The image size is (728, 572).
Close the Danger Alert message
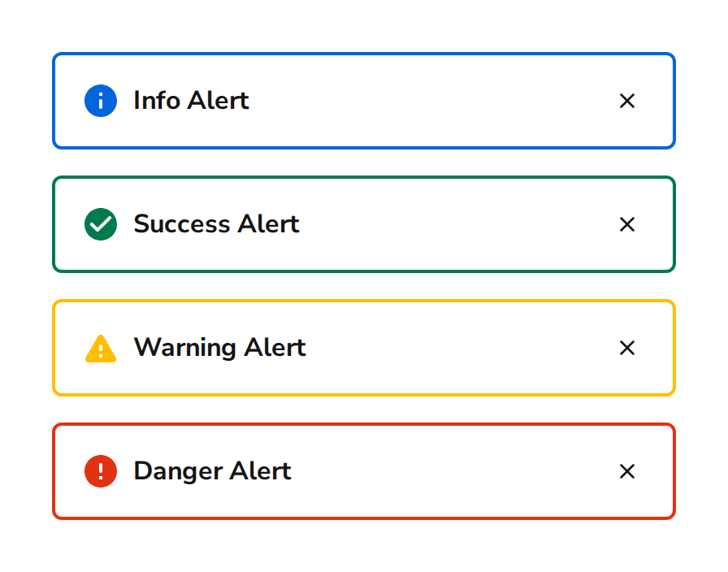pyautogui.click(x=627, y=471)
